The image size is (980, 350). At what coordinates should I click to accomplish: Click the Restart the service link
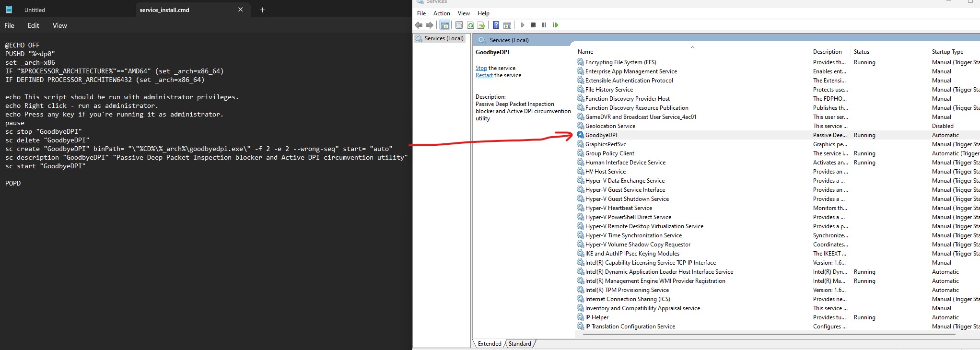point(484,75)
